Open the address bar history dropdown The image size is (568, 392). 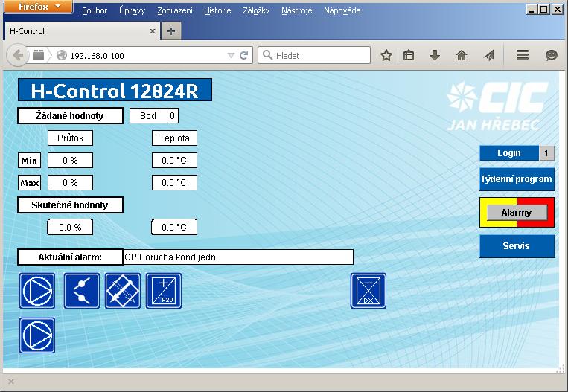231,55
